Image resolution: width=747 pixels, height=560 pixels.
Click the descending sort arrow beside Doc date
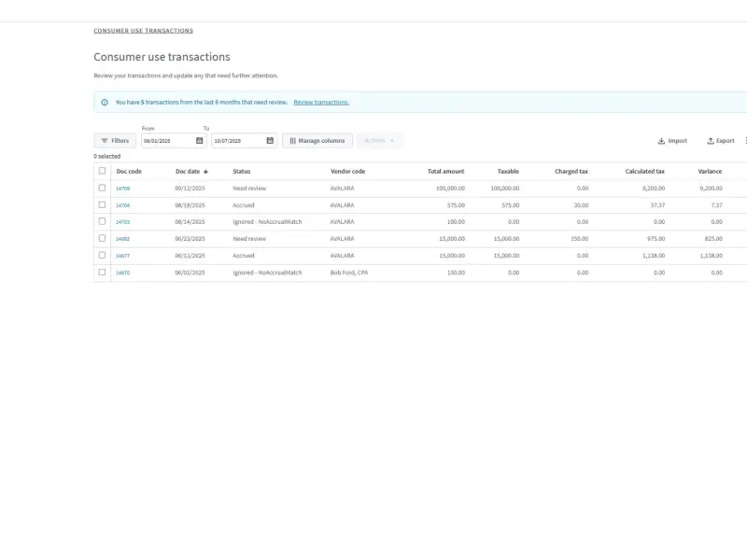pos(205,172)
